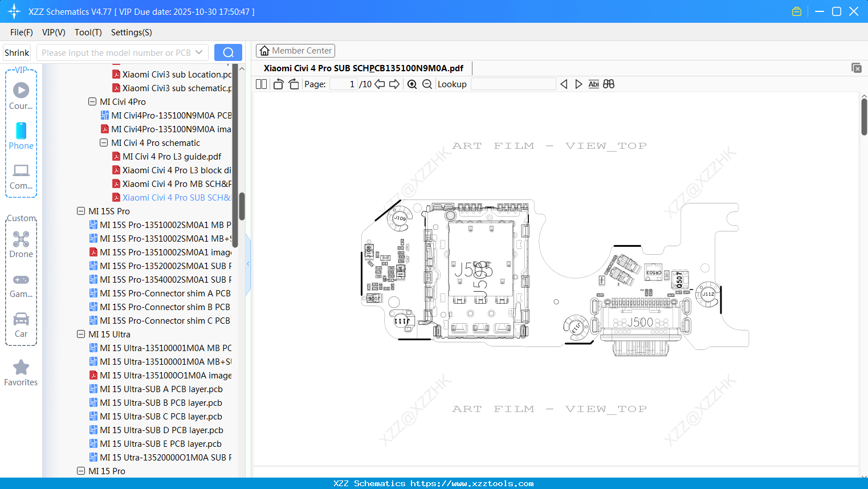The width and height of the screenshot is (868, 489).
Task: Collapse the MI Civi 4Pro tree node
Action: 92,101
